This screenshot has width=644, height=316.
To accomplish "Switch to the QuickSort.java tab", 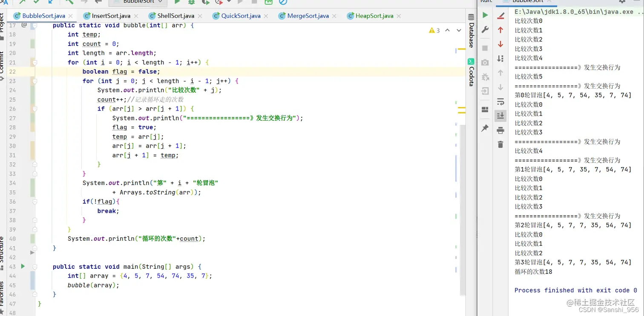I will pos(241,16).
